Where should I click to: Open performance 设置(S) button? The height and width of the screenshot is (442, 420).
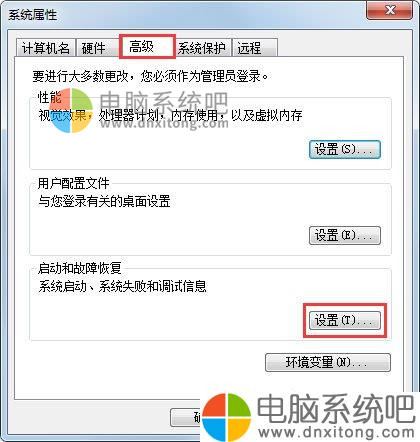coord(344,149)
